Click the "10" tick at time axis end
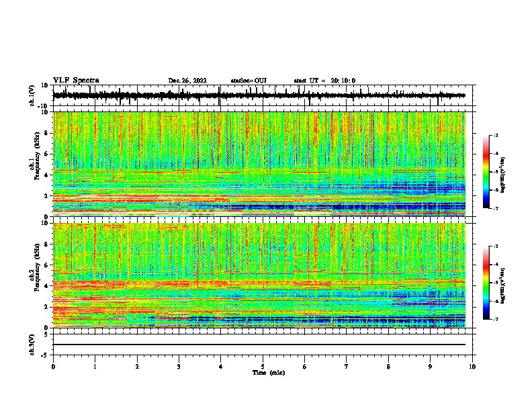532x411 pixels. (x=472, y=367)
